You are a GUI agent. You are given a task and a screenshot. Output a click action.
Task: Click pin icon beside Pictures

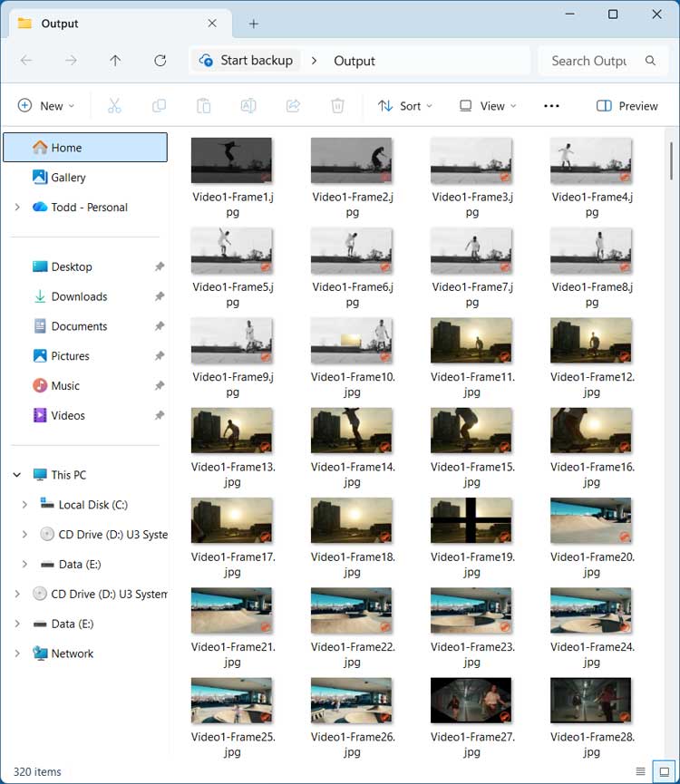click(160, 356)
